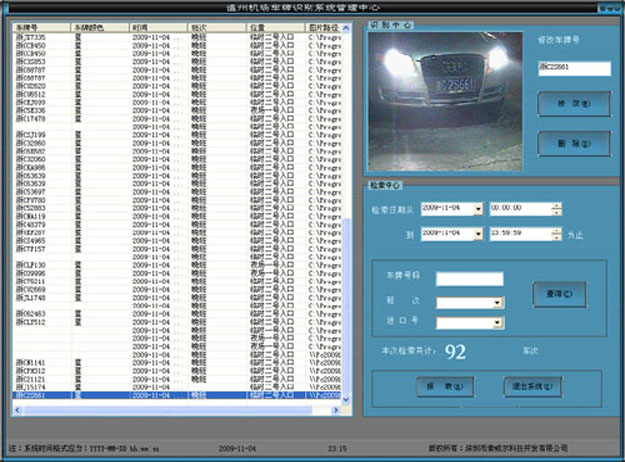Open the end date dropdown beside 到
The height and width of the screenshot is (462, 625).
tap(478, 234)
